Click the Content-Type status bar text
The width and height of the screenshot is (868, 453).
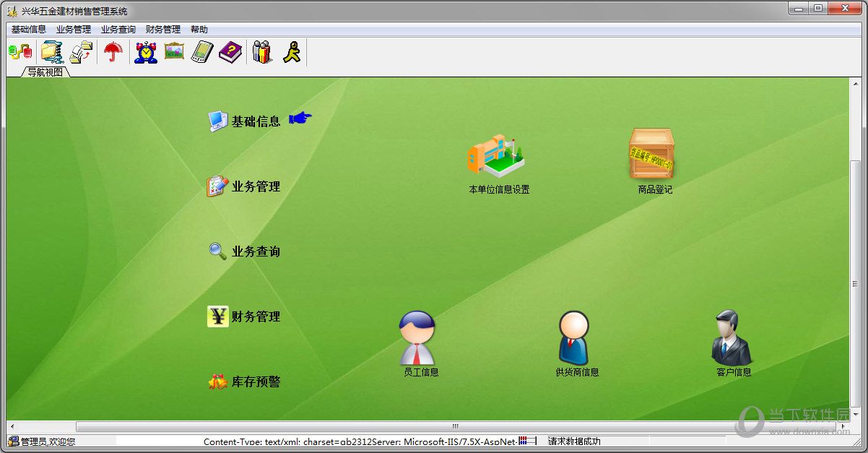pos(360,441)
